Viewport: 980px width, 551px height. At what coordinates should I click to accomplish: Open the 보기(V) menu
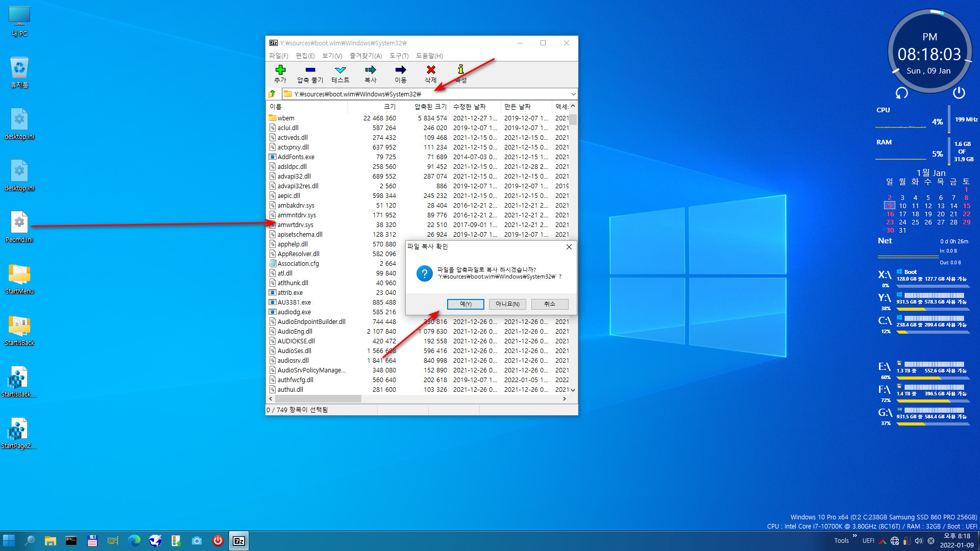click(x=332, y=56)
